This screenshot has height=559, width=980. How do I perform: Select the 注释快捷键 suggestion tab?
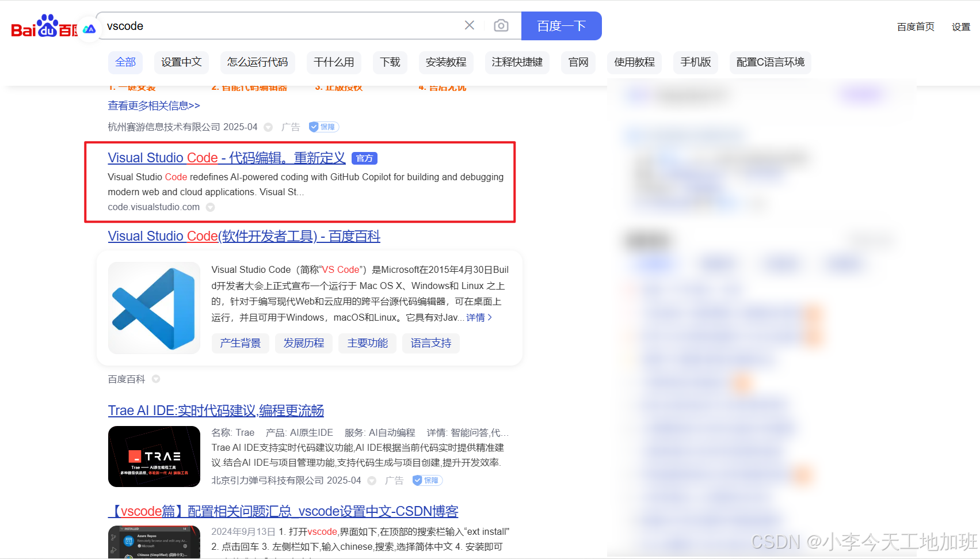517,62
